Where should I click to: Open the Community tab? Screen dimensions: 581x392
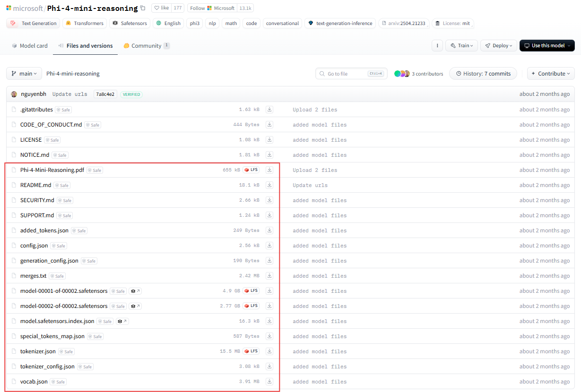146,46
